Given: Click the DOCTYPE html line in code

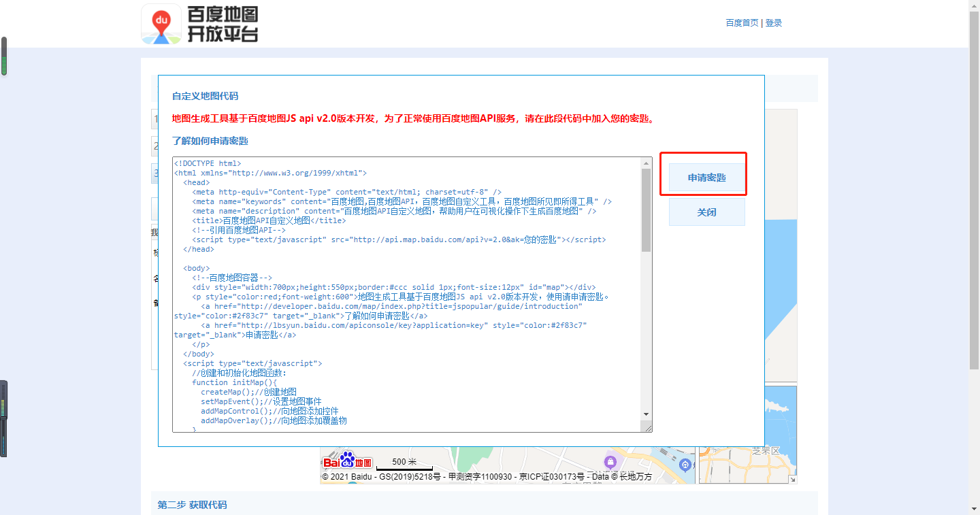Looking at the screenshot, I should click(208, 163).
